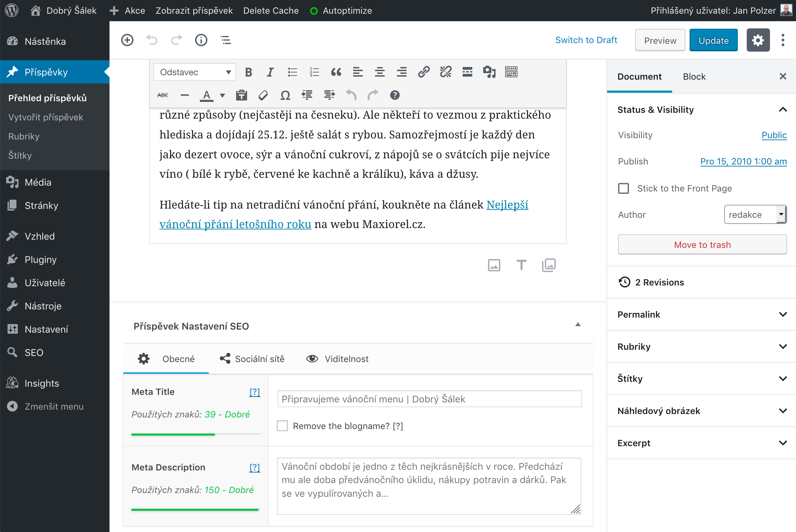The width and height of the screenshot is (796, 532).
Task: Open the Public visibility link
Action: point(774,135)
